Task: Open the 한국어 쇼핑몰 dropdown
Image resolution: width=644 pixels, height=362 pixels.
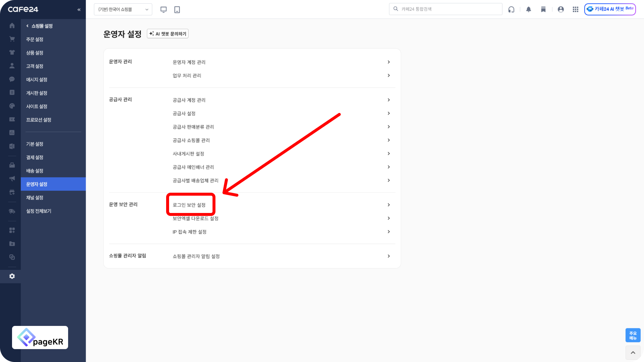Action: (123, 9)
